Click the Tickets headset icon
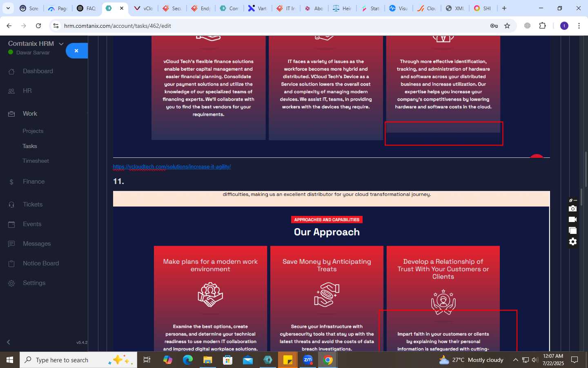588x368 pixels. pos(11,205)
